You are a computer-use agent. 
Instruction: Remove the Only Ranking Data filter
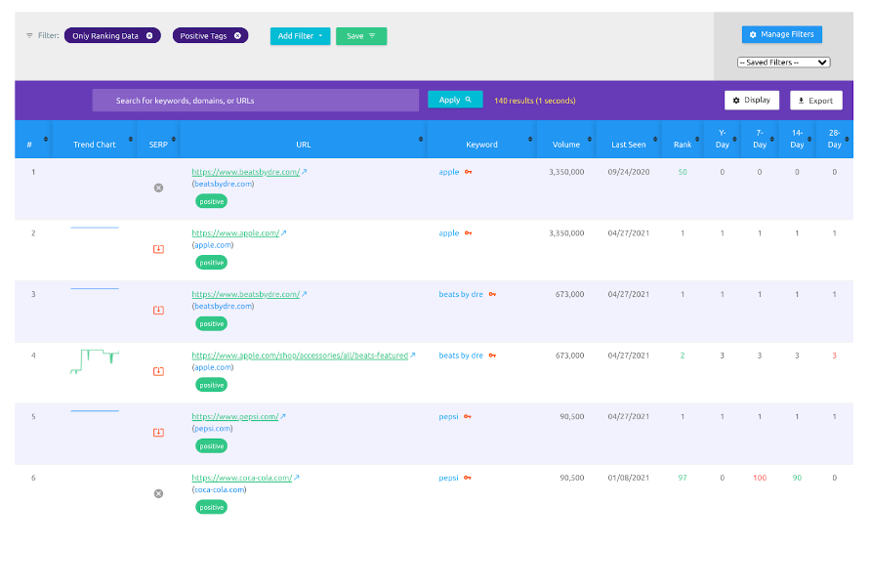click(149, 36)
